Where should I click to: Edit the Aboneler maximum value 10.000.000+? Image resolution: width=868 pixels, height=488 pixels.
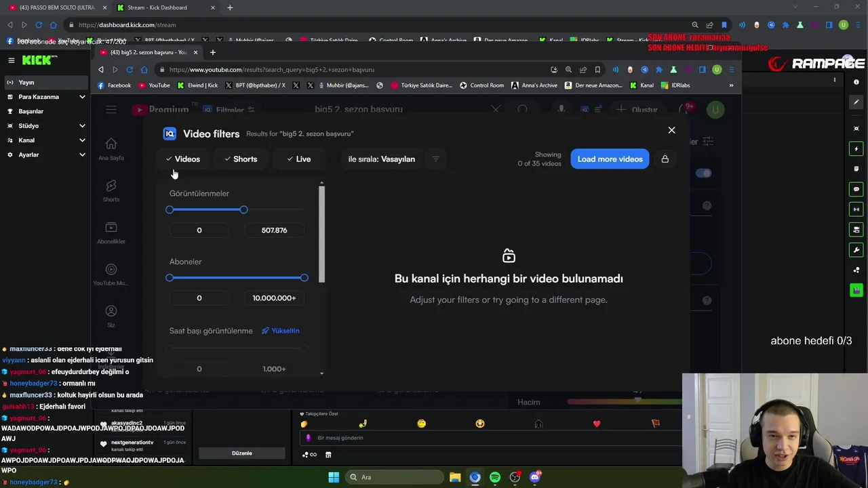(274, 298)
